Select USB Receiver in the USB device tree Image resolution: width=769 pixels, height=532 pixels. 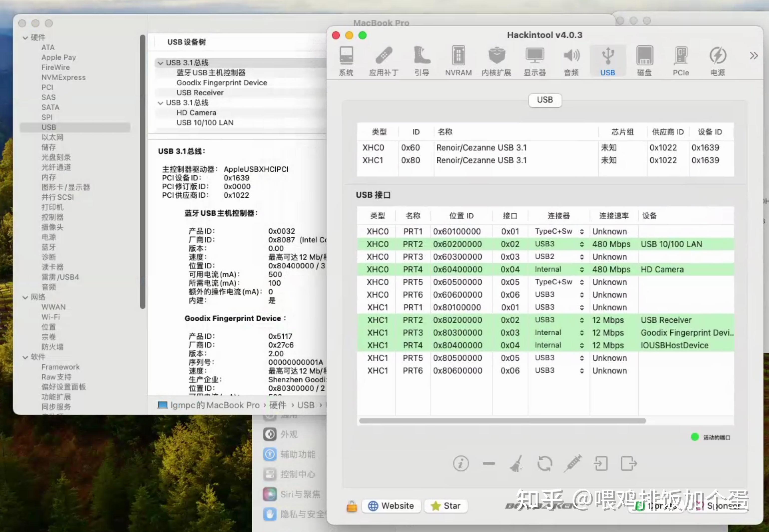[x=200, y=93]
